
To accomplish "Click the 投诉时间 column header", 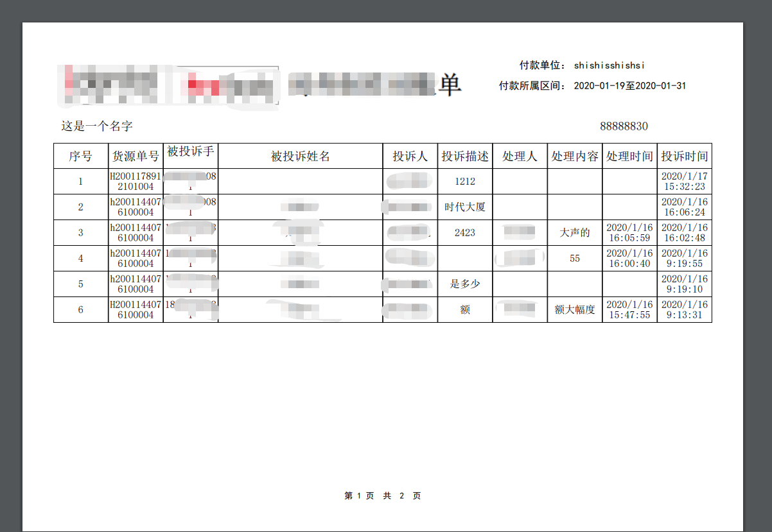I will 685,156.
